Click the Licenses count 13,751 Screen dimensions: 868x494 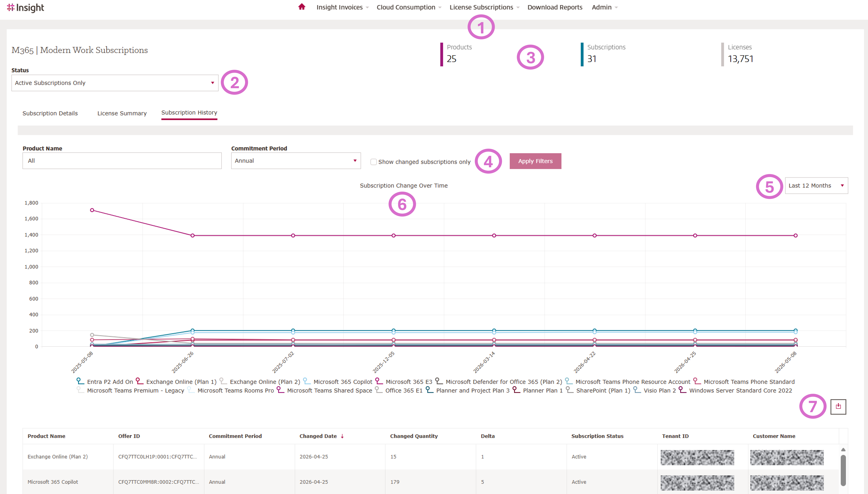click(x=741, y=59)
